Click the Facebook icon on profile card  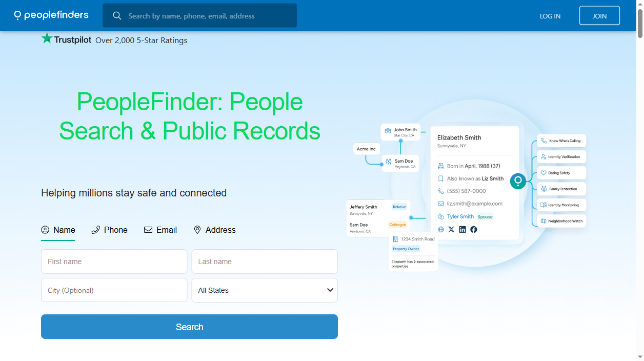pyautogui.click(x=474, y=229)
